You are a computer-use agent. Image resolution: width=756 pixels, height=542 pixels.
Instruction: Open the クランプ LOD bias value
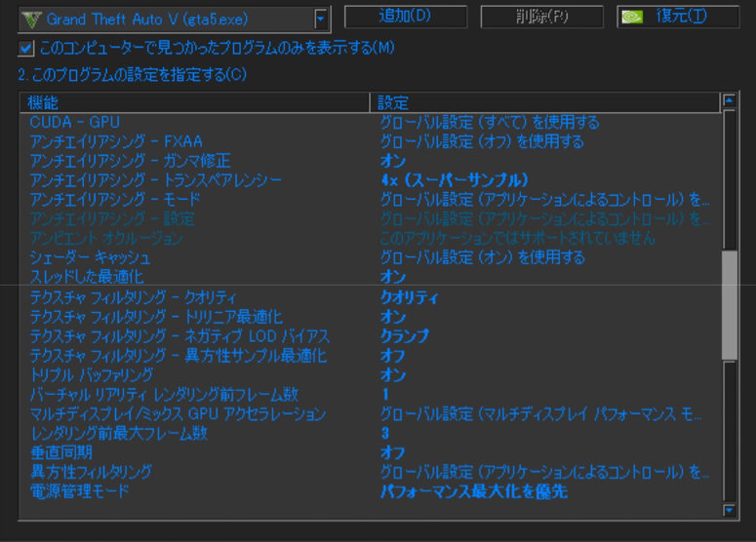[404, 336]
